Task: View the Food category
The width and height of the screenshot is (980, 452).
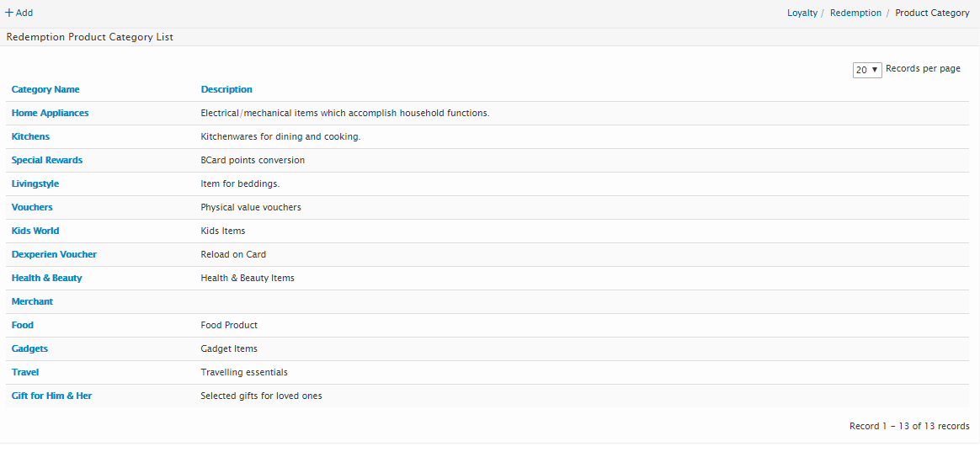Action: [x=23, y=325]
